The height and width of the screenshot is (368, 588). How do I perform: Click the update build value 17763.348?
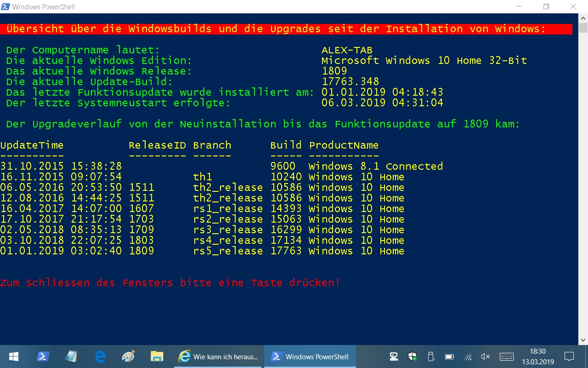click(x=350, y=81)
